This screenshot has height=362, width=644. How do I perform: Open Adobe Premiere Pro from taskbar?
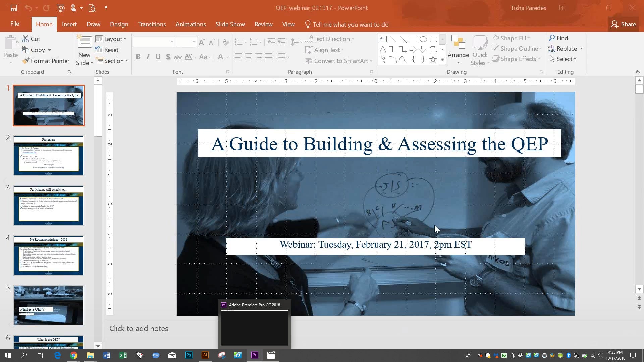(254, 355)
